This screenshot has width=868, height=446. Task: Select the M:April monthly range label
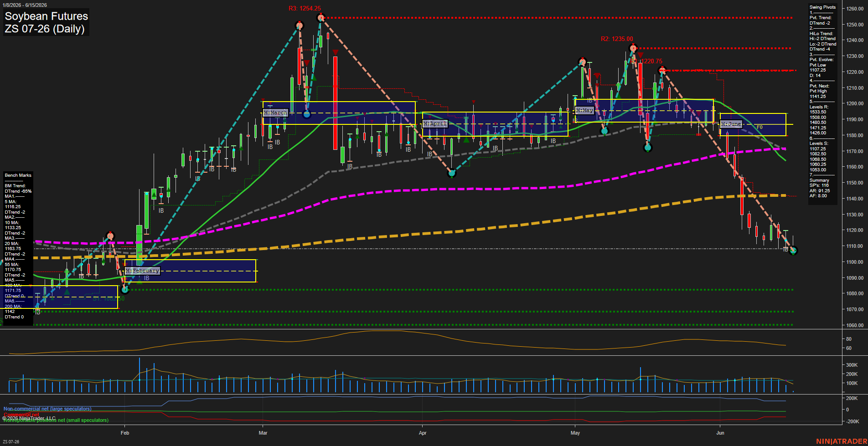pyautogui.click(x=435, y=123)
